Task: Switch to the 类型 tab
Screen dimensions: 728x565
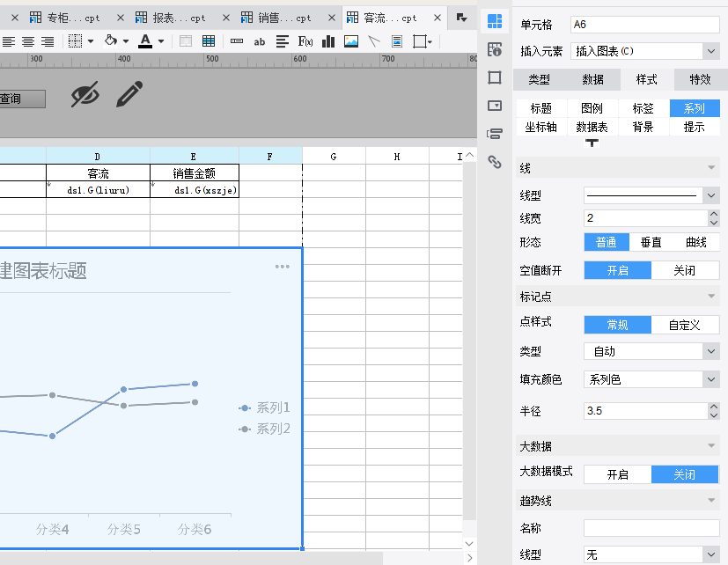Action: 540,80
